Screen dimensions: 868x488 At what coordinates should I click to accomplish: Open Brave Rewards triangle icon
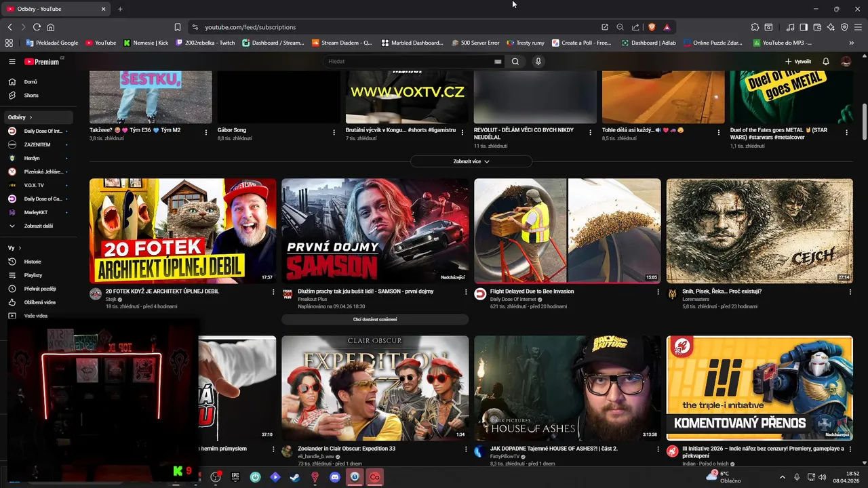[x=667, y=27]
